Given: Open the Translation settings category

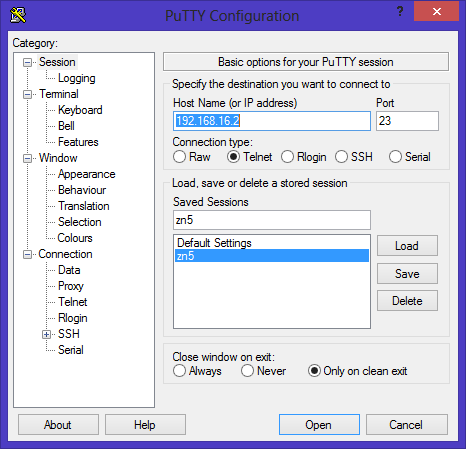Looking at the screenshot, I should 84,206.
